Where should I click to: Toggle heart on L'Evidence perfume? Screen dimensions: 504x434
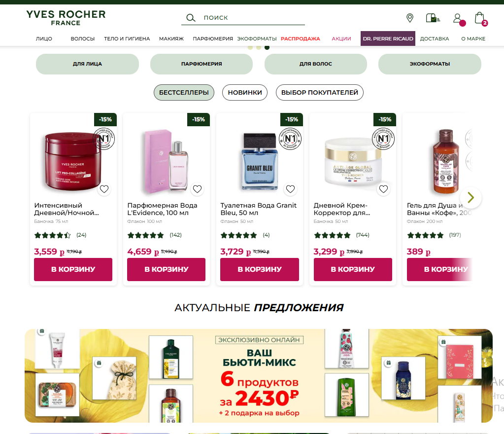[x=198, y=189]
